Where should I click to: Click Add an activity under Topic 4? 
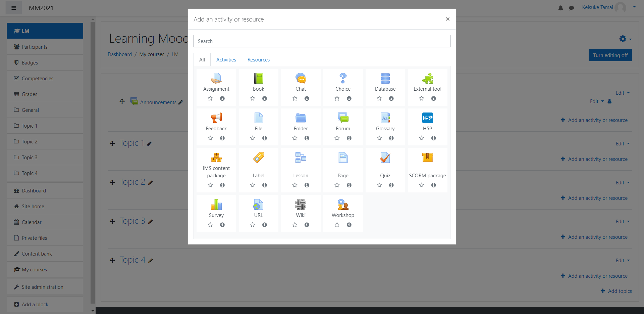(x=594, y=276)
